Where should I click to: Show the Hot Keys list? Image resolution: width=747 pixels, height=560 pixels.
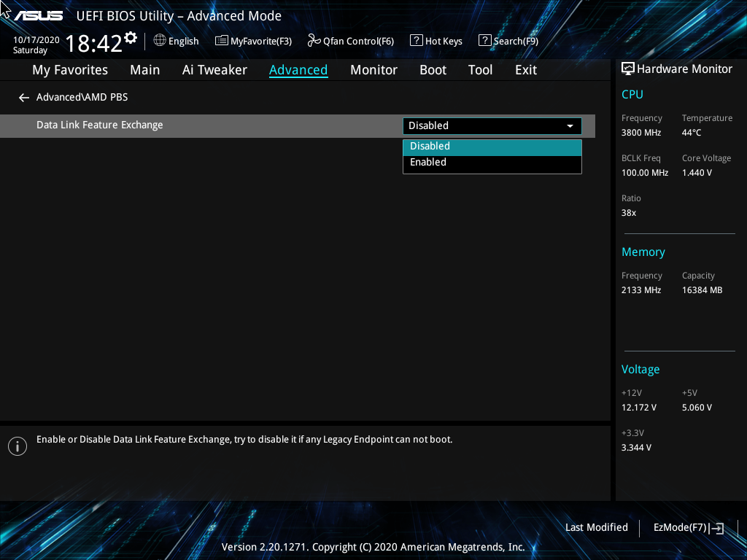click(436, 41)
